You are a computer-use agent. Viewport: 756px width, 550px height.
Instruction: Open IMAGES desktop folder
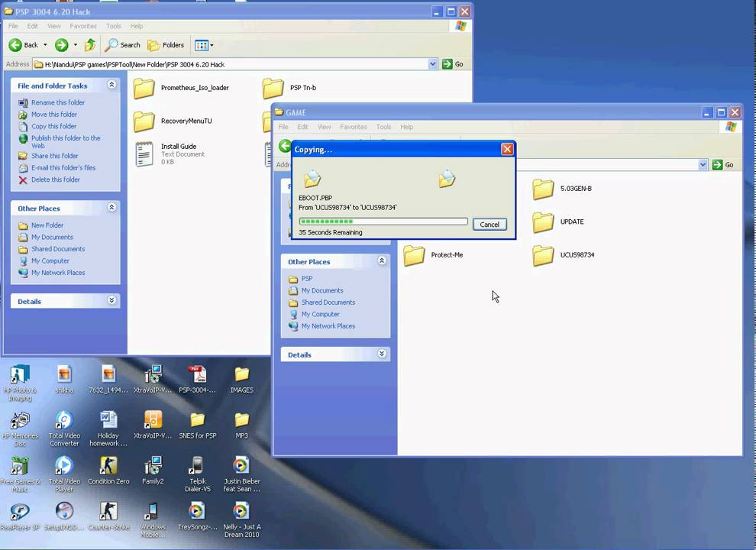241,380
